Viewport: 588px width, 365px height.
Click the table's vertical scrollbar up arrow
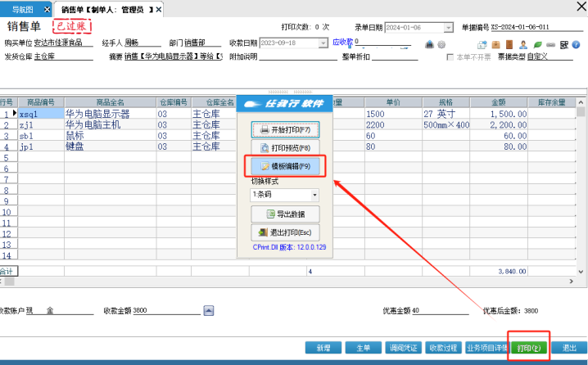tap(581, 102)
